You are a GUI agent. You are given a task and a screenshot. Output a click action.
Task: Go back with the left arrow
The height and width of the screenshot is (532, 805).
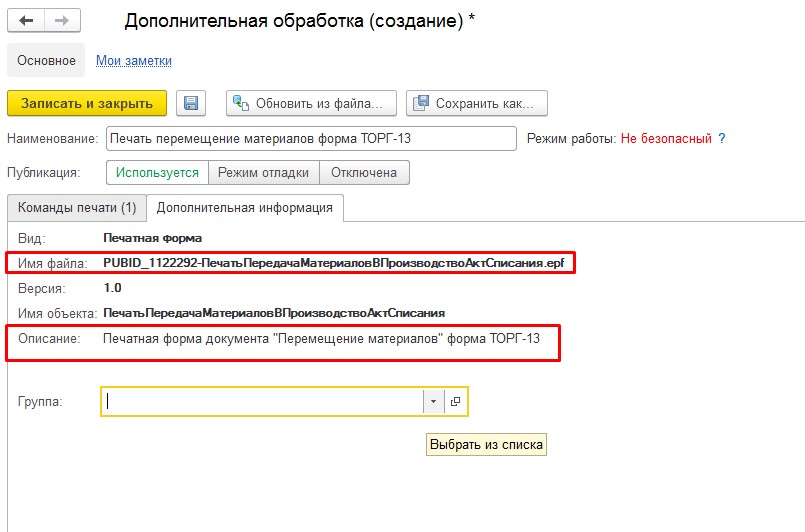(26, 21)
